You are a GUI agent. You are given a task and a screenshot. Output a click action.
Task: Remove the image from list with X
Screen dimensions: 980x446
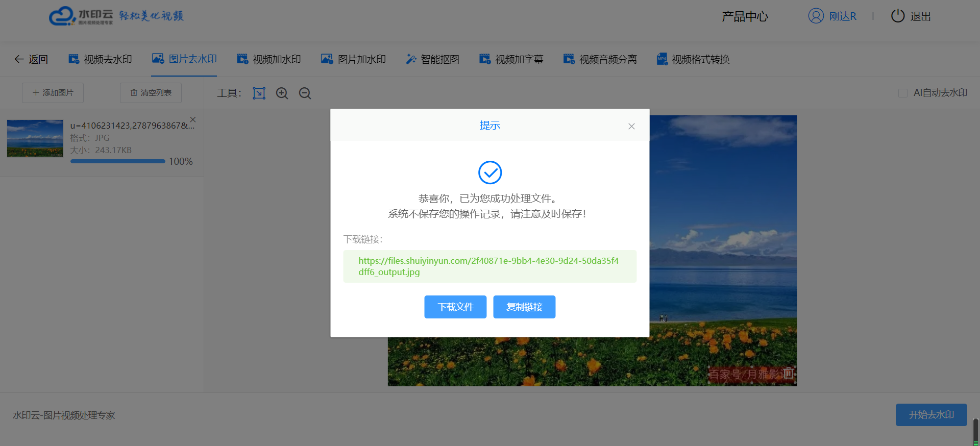[193, 119]
